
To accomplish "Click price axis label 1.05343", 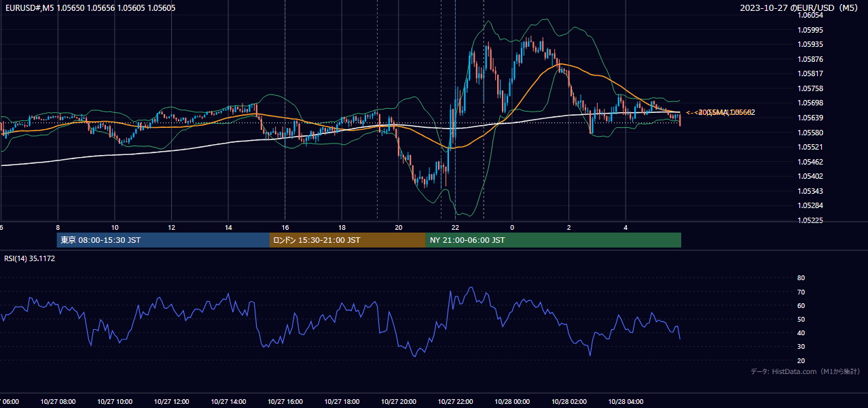I will 810,191.
